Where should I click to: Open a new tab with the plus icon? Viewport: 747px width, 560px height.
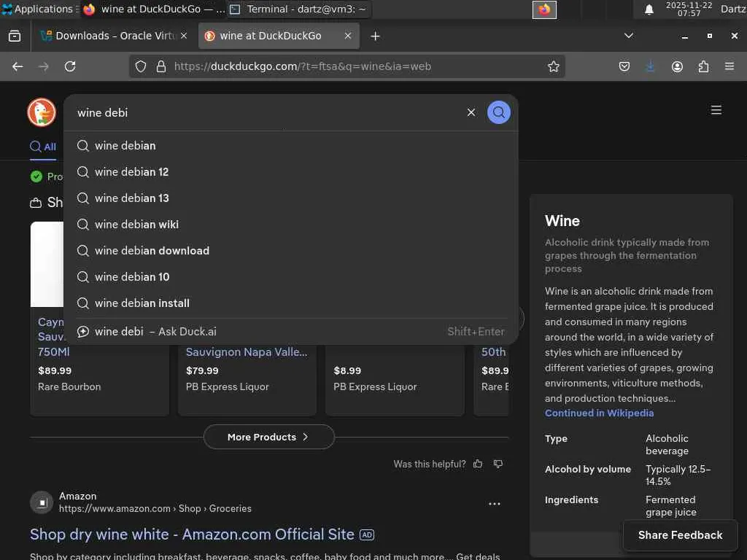point(375,36)
